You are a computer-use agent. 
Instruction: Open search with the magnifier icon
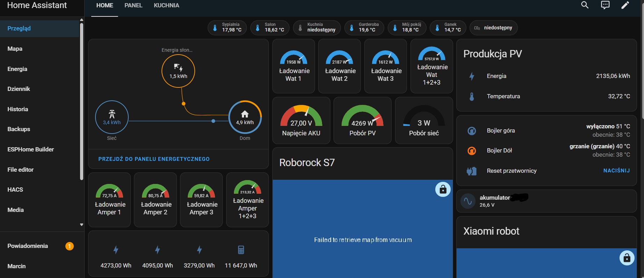(585, 5)
